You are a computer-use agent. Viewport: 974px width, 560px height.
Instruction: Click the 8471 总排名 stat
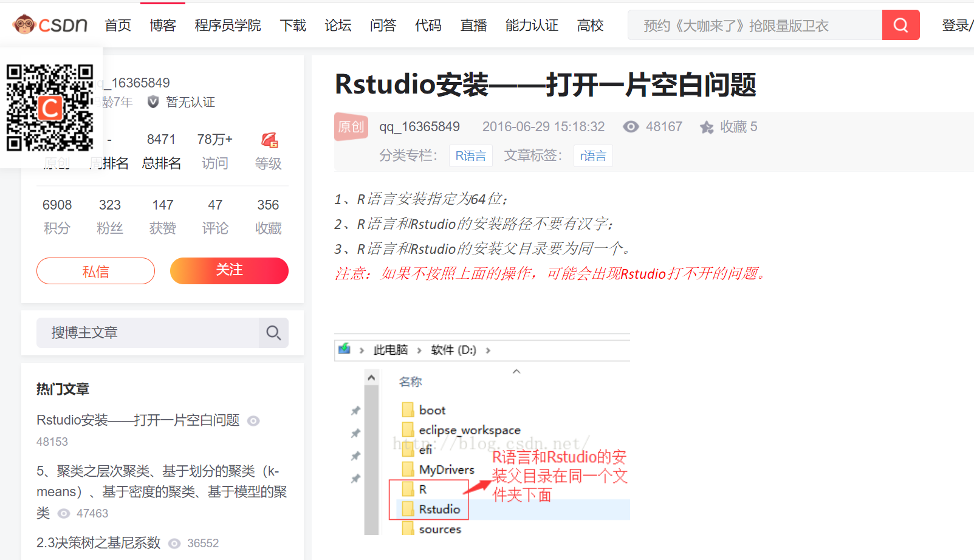tap(161, 151)
